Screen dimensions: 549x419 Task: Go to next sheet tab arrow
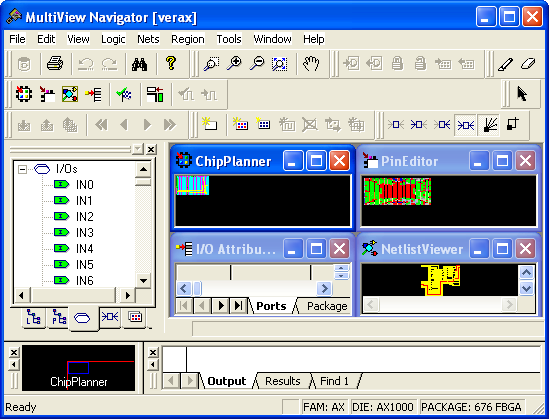click(221, 306)
